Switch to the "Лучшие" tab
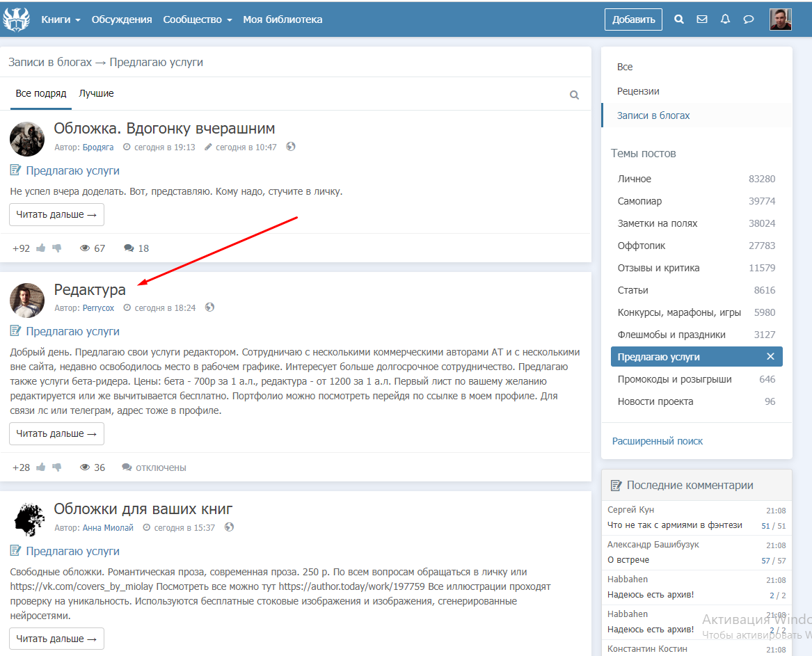The image size is (812, 656). point(96,94)
